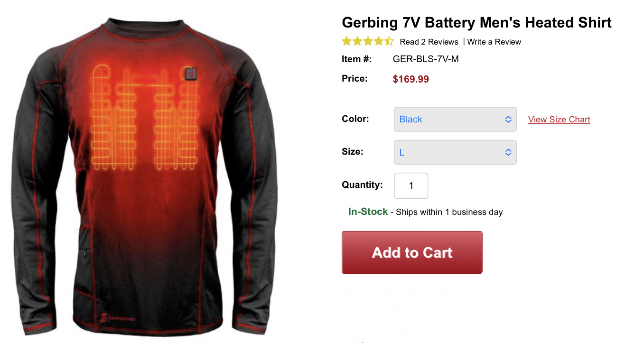Click the item number GER-BLS-7V-M
The width and height of the screenshot is (644, 343).
(426, 59)
